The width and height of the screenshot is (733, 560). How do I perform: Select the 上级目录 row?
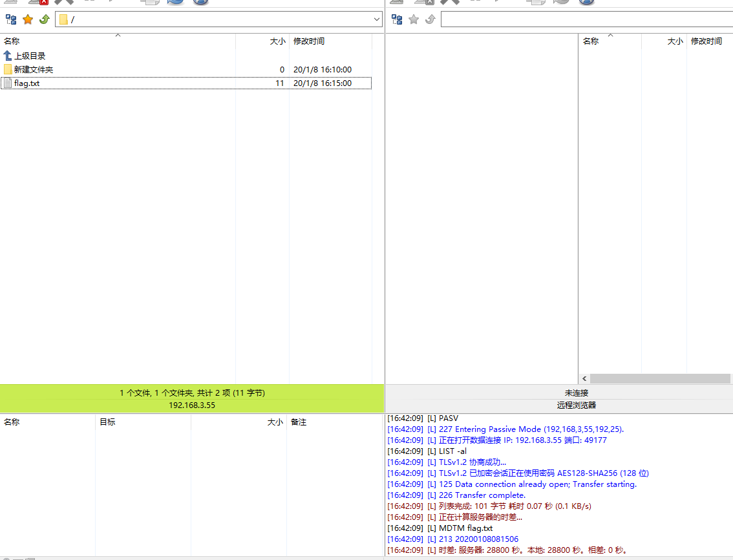pos(186,56)
